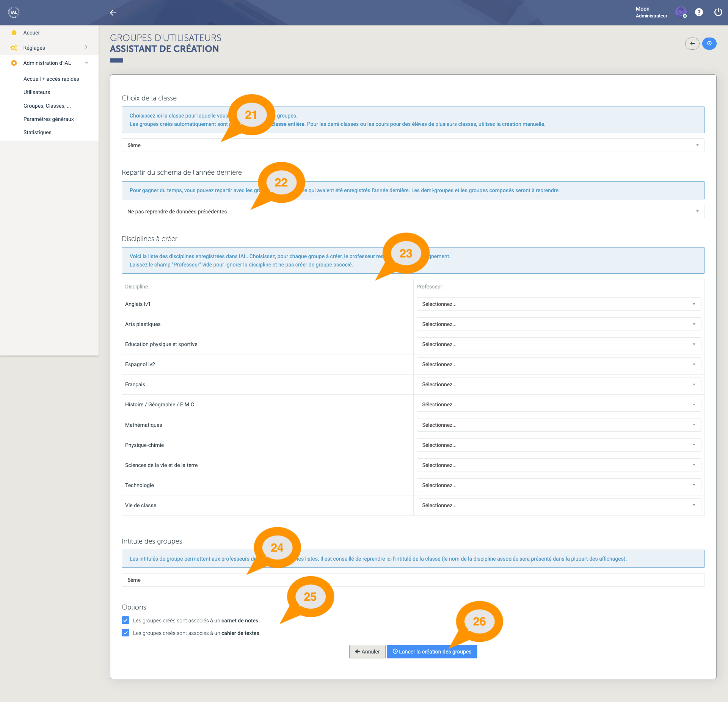Open 'Ne pas reprendre de données précédentes' dropdown

(413, 212)
